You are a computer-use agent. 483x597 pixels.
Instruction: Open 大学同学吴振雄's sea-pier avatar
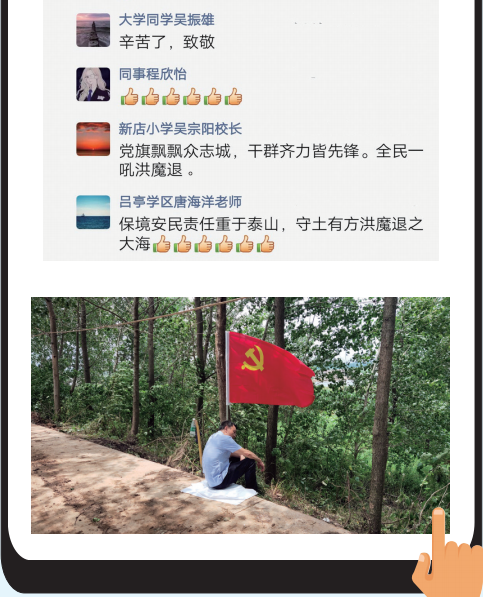point(93,30)
